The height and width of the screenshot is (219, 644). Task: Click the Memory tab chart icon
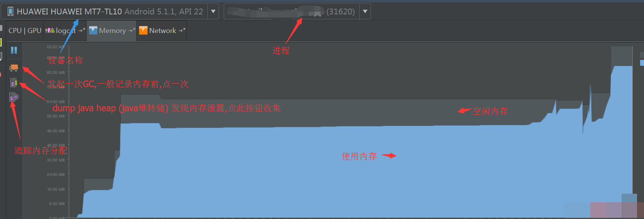tap(93, 30)
